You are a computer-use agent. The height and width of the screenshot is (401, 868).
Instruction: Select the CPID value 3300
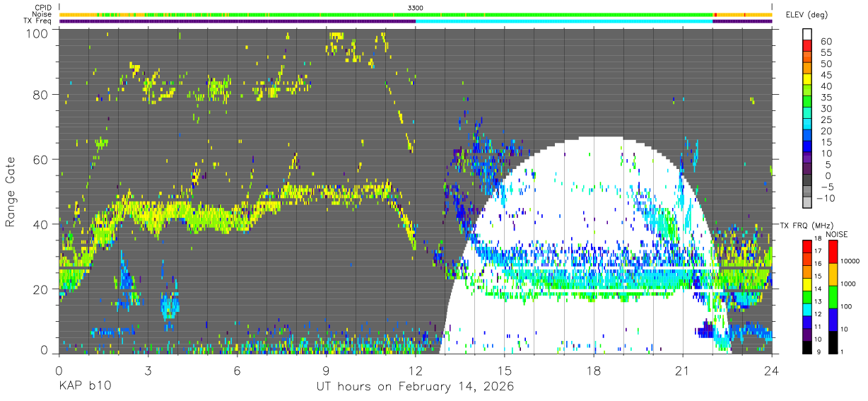point(416,7)
